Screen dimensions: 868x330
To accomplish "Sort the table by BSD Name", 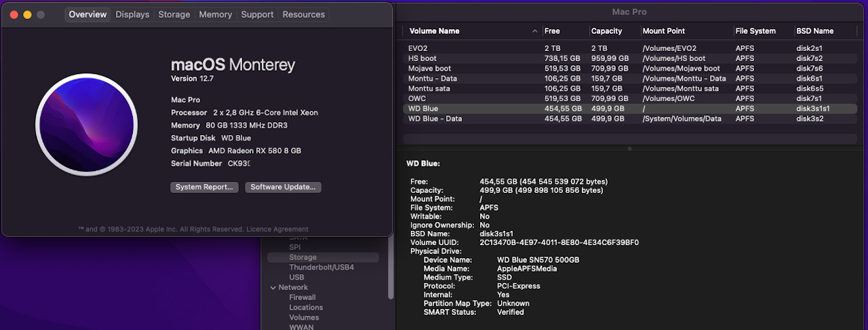I will pos(814,31).
